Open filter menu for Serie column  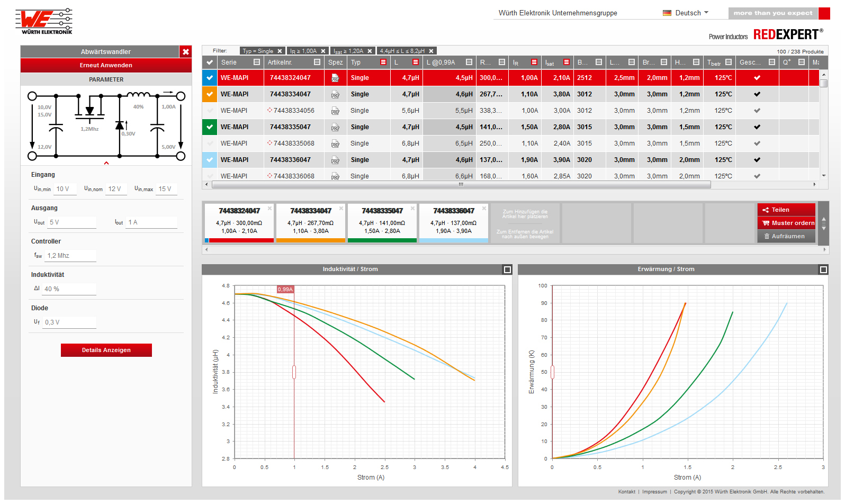pyautogui.click(x=257, y=62)
